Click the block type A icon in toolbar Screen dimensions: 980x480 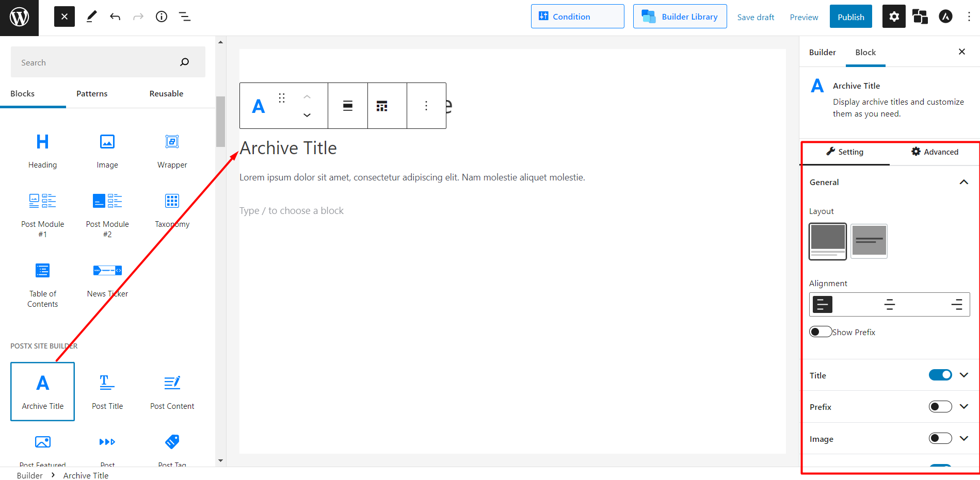click(x=259, y=106)
